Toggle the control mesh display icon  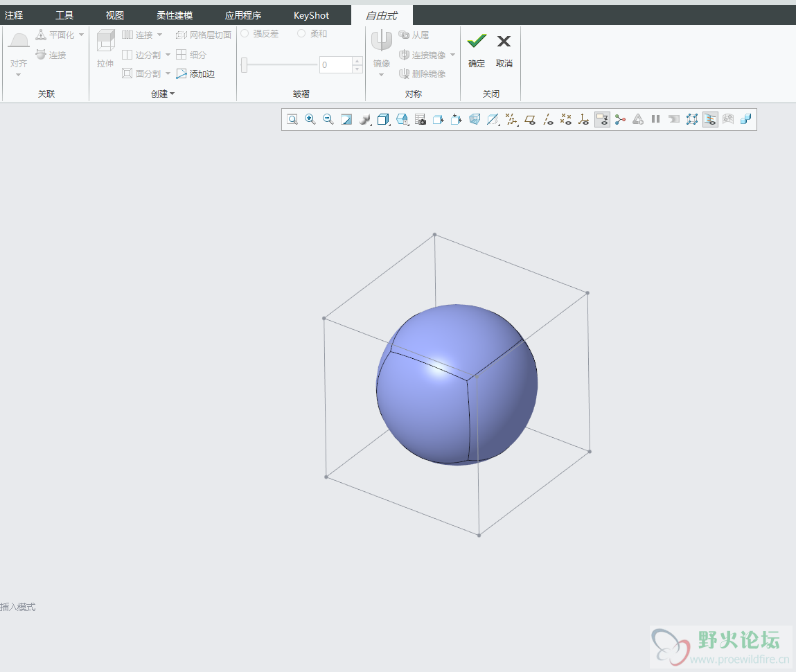click(691, 120)
